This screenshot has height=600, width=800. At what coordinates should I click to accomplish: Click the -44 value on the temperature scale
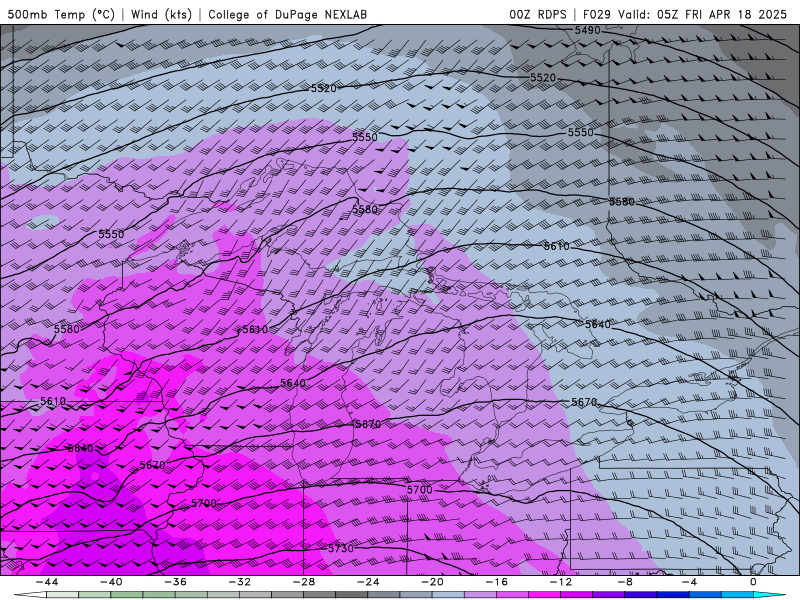[x=46, y=582]
